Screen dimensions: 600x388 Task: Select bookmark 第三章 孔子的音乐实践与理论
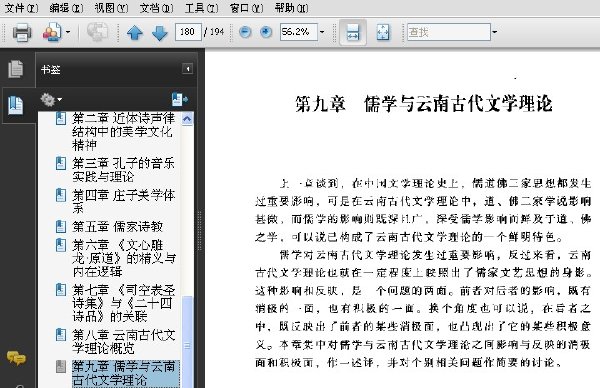pyautogui.click(x=123, y=170)
